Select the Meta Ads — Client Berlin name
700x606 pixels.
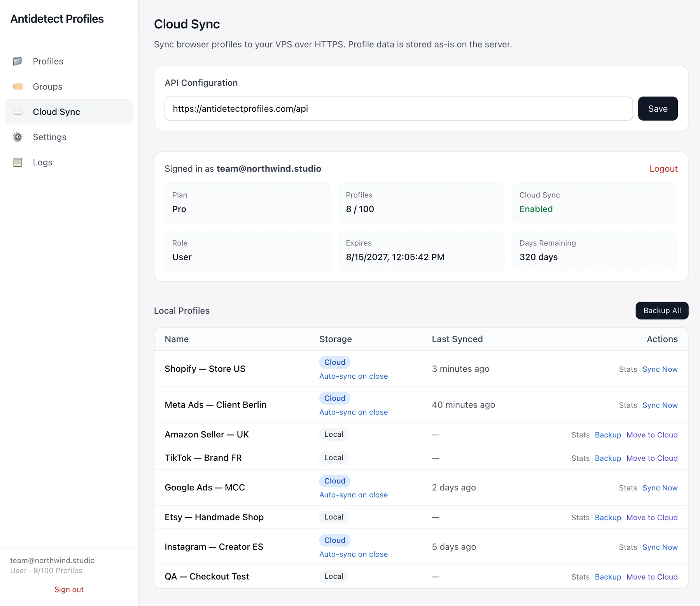click(215, 405)
